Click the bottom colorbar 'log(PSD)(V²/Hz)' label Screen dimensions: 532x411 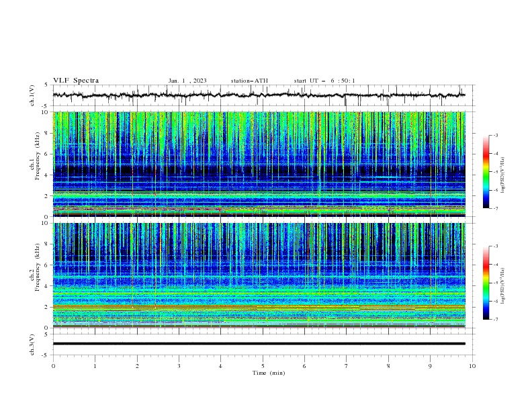(x=502, y=286)
